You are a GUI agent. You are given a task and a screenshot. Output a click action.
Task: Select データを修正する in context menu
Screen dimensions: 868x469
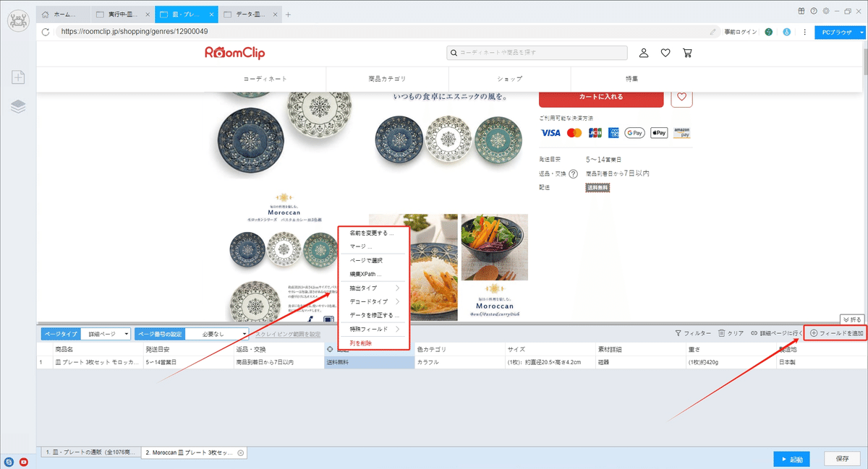tap(373, 315)
